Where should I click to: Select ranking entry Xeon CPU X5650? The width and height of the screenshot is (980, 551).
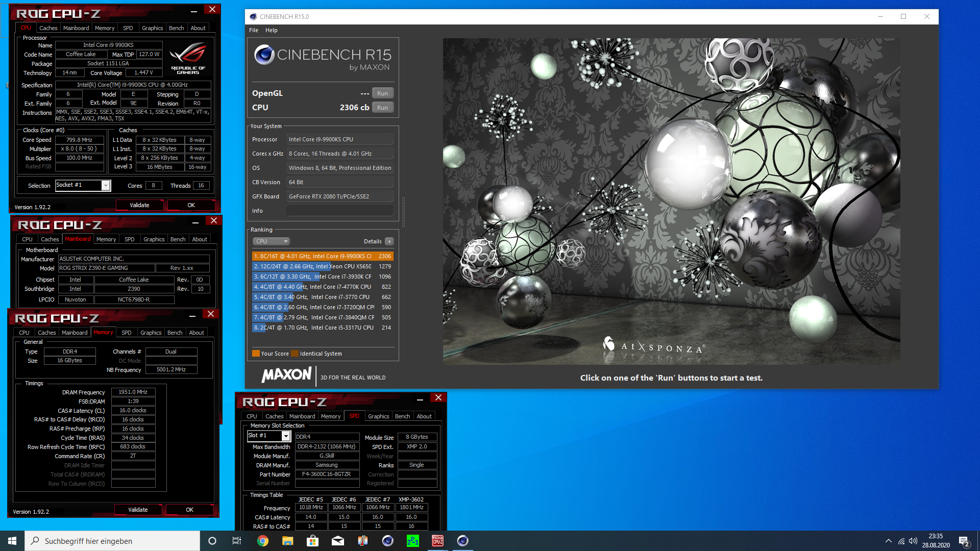(x=323, y=266)
